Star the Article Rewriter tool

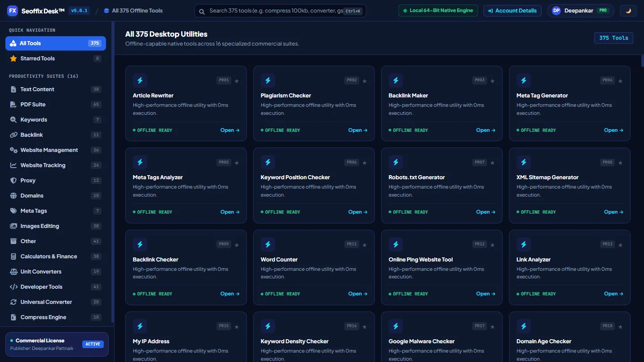tap(237, 81)
